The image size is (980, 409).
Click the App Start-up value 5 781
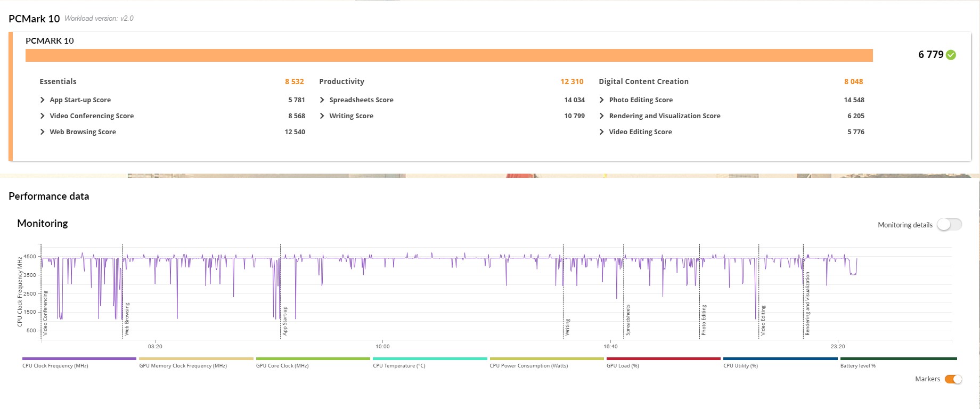297,100
